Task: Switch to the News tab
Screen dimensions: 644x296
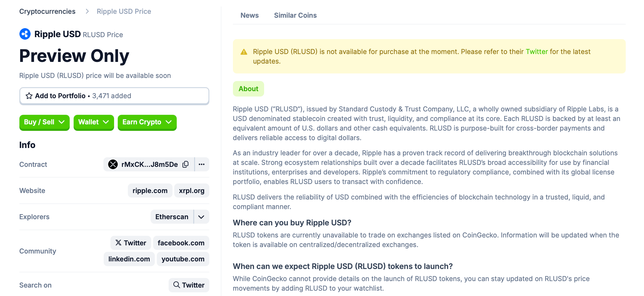Action: click(x=250, y=15)
